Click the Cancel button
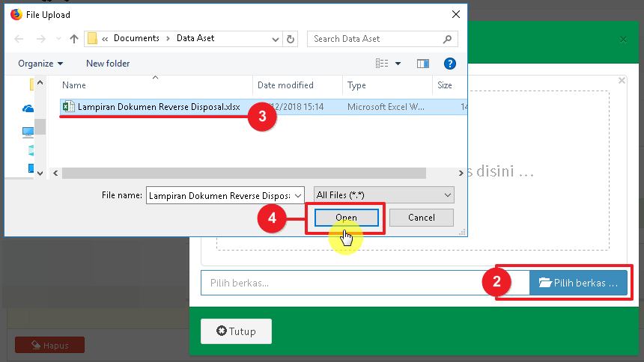The image size is (644, 362). tap(422, 218)
